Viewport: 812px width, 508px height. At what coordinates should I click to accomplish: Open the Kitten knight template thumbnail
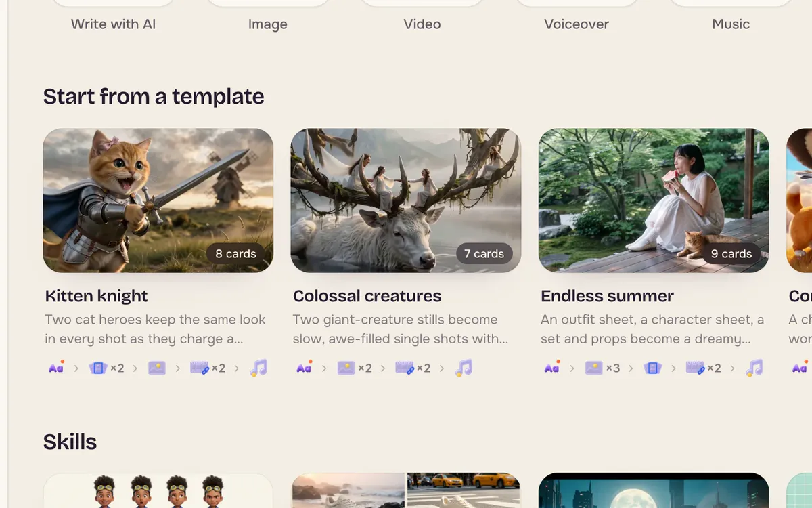(158, 200)
